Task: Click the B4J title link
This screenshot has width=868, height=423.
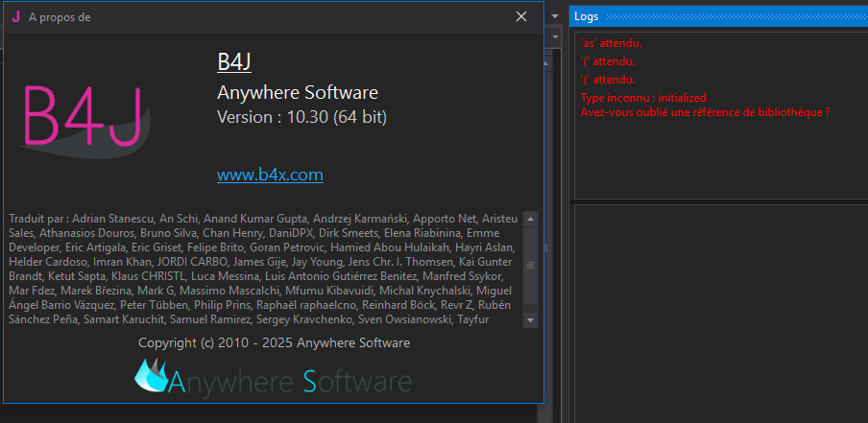Action: (x=234, y=62)
